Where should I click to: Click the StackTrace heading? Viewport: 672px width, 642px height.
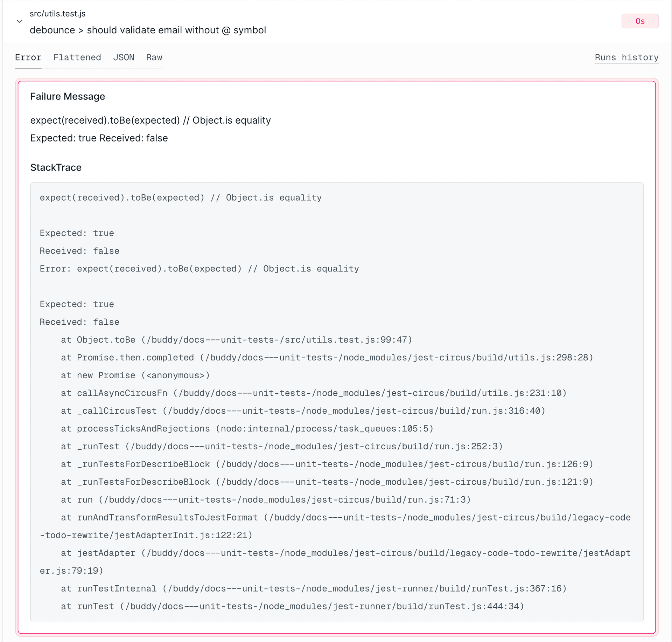tap(56, 167)
